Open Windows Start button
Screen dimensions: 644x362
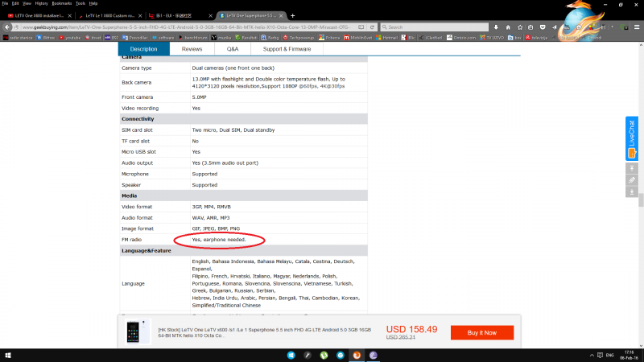7,356
